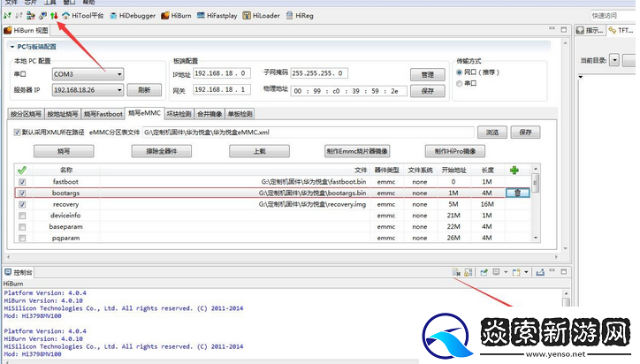Switch to HiBurn 视图 tab
This screenshot has width=640, height=364.
coord(27,30)
